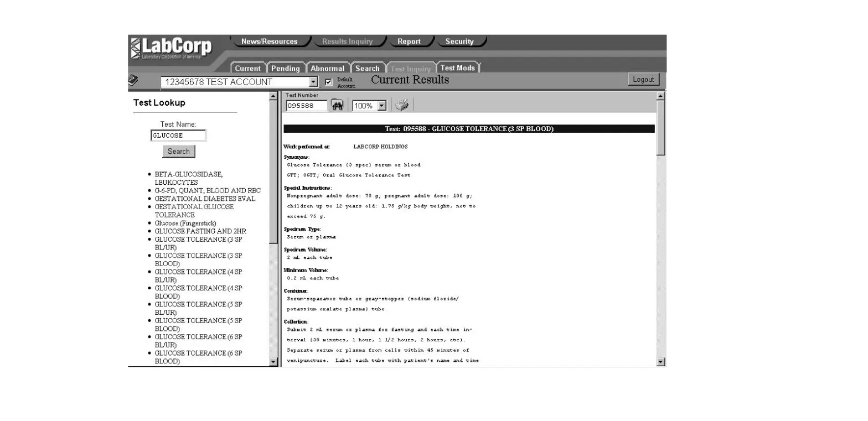Image resolution: width=868 pixels, height=421 pixels.
Task: Open G-6-PD, QUANT, BLOOD AND RBC link
Action: point(208,190)
